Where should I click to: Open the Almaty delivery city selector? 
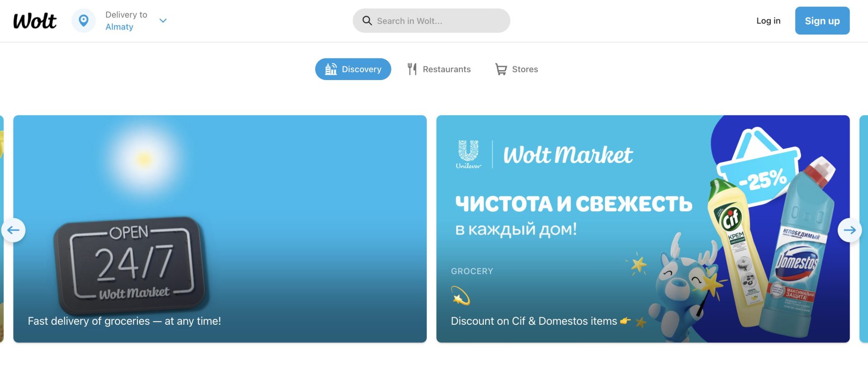pos(119,27)
